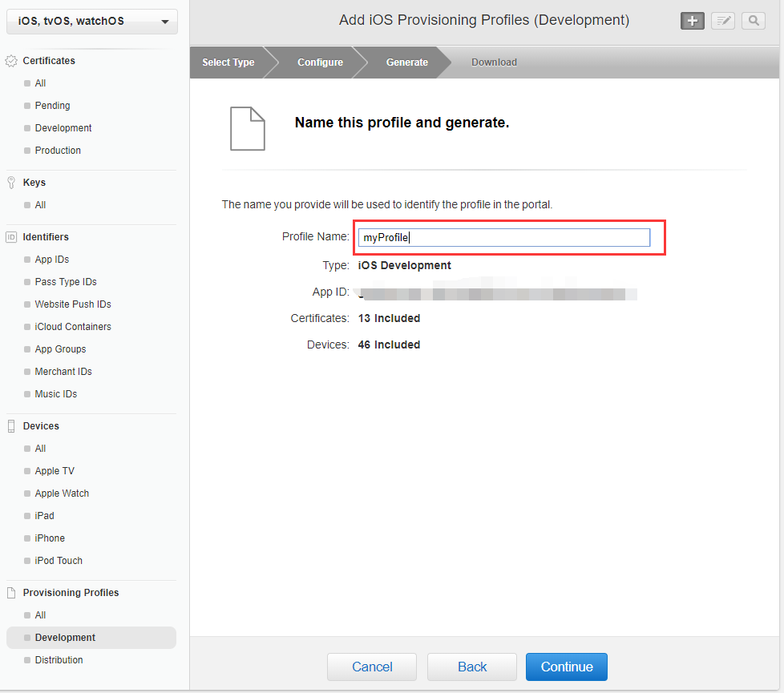Select Distribution under Provisioning Profiles

coord(59,660)
